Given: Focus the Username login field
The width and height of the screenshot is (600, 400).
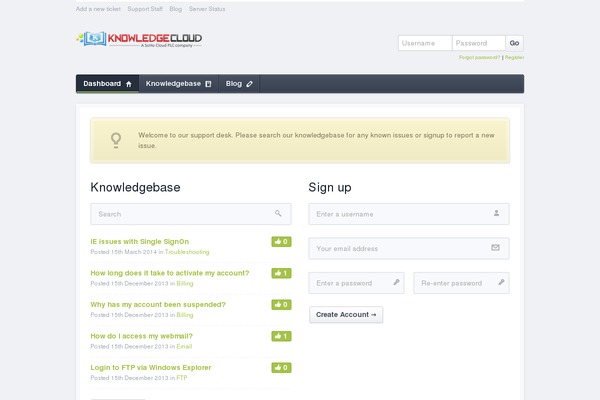Looking at the screenshot, I should (425, 43).
